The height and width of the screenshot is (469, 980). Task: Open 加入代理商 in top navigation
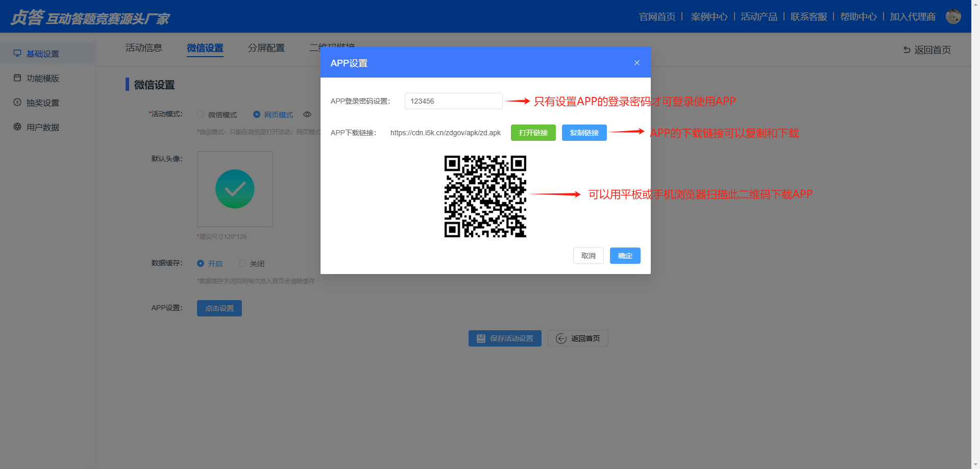point(913,17)
